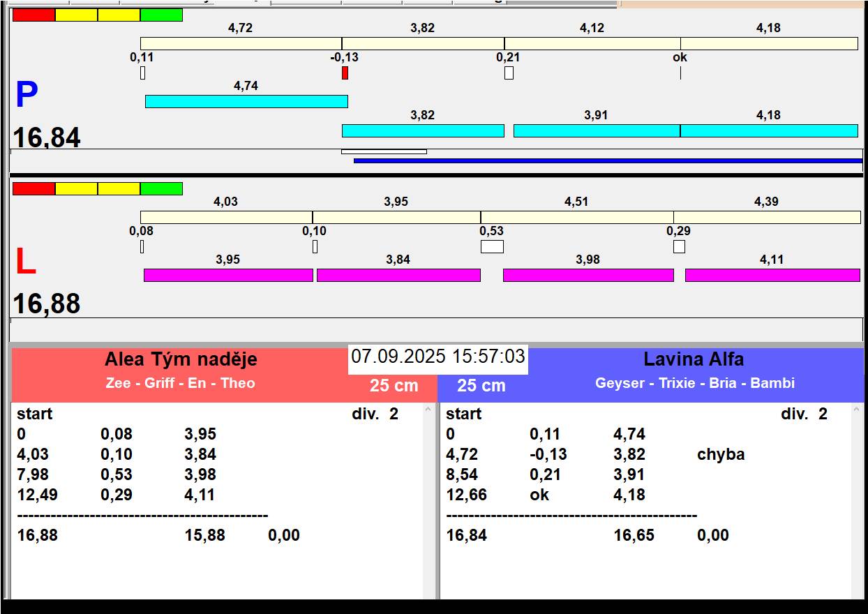Select the green start light in lane L
The width and height of the screenshot is (868, 614).
[161, 188]
